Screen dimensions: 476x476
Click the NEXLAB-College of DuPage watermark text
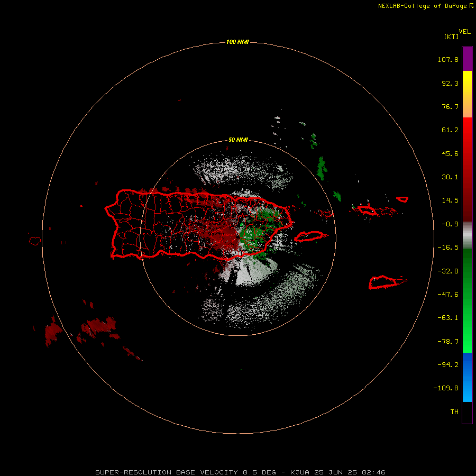(x=425, y=6)
